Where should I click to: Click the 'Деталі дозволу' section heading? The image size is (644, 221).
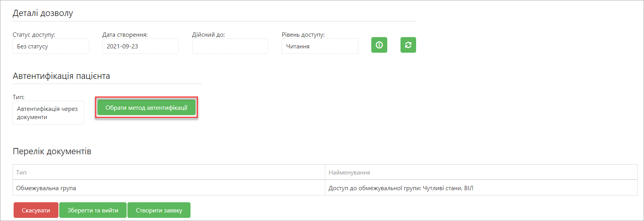click(x=43, y=13)
